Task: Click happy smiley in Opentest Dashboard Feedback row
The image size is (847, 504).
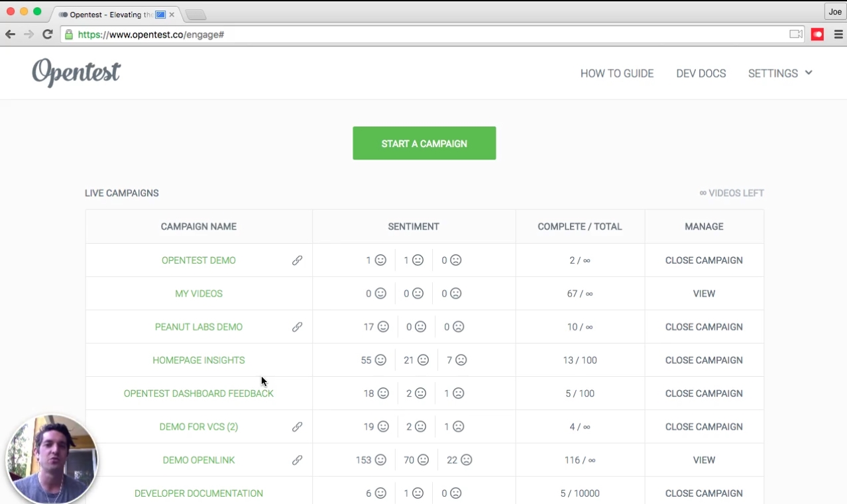Action: point(383,393)
